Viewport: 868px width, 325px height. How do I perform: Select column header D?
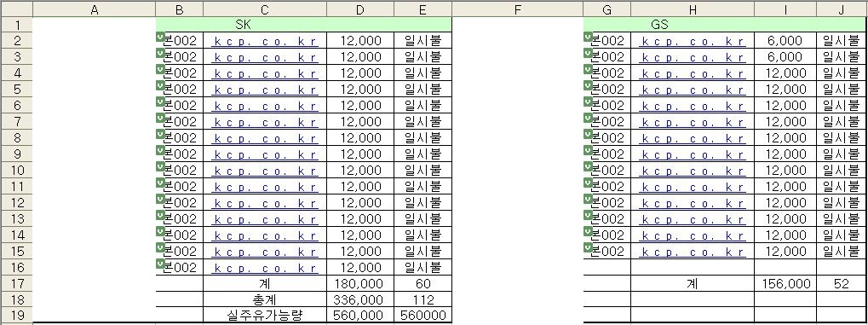pyautogui.click(x=360, y=9)
